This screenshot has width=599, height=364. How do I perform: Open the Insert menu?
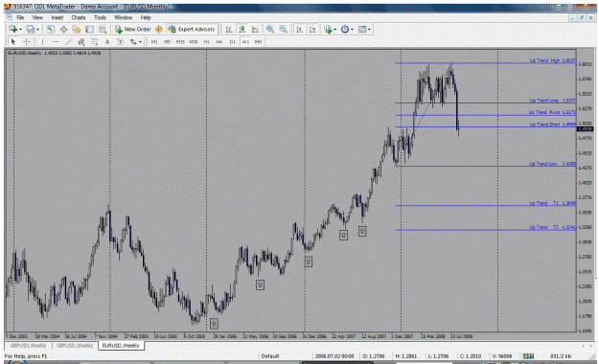58,17
